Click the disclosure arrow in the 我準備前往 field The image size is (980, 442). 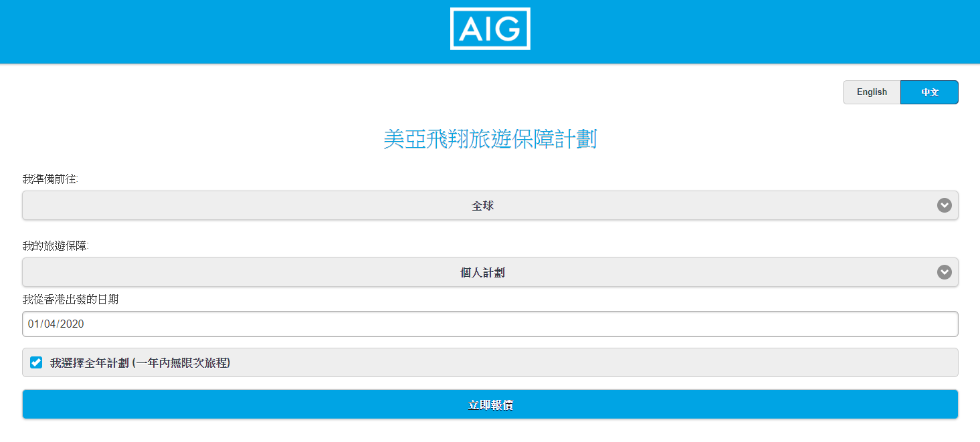[944, 205]
